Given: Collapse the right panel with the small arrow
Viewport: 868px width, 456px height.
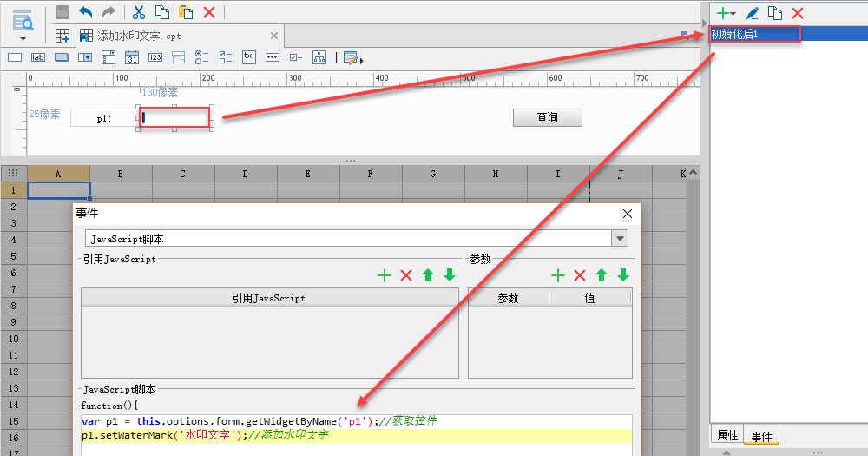Looking at the screenshot, I should [705, 23].
